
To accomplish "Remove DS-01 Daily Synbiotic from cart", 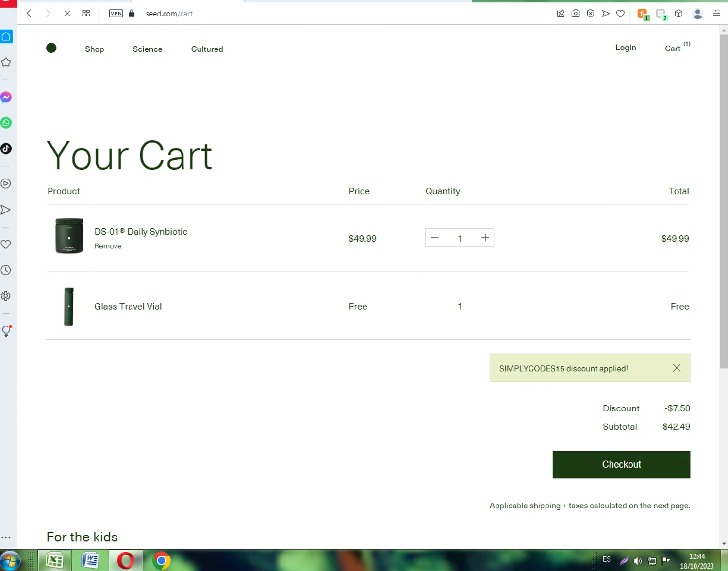I will point(108,246).
